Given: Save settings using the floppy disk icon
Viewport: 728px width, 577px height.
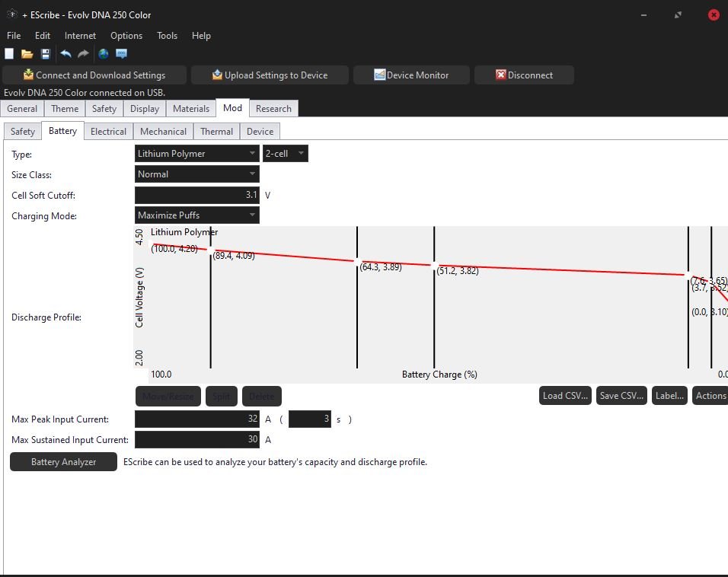Looking at the screenshot, I should (46, 54).
